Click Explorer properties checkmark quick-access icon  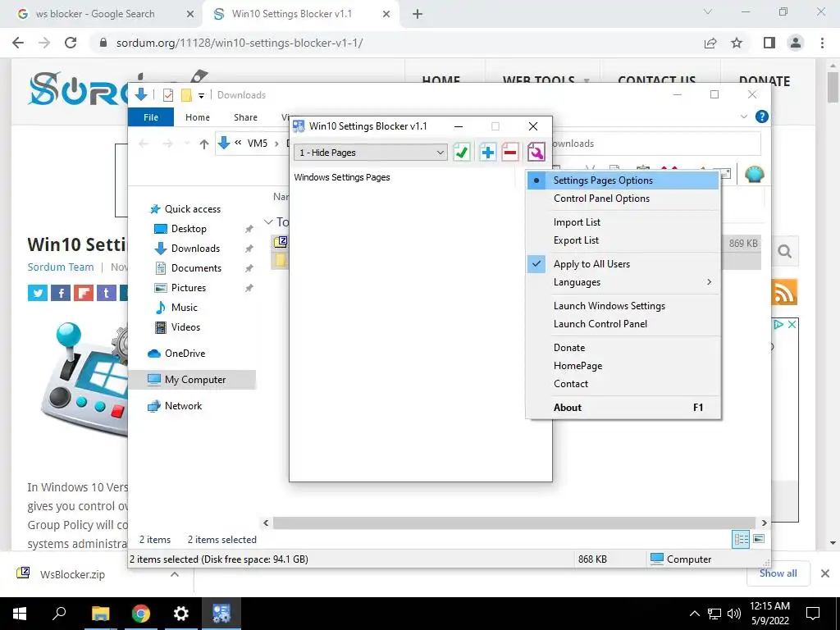click(x=167, y=95)
